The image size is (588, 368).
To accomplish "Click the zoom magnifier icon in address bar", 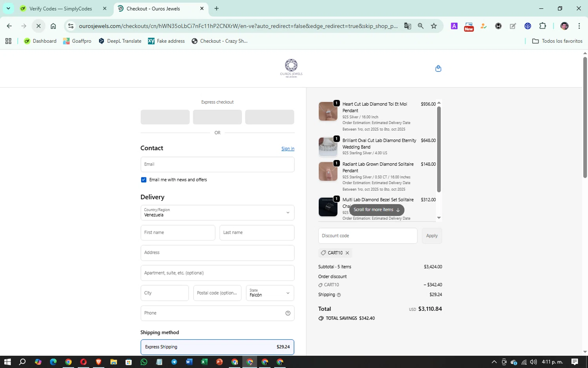I will (421, 26).
